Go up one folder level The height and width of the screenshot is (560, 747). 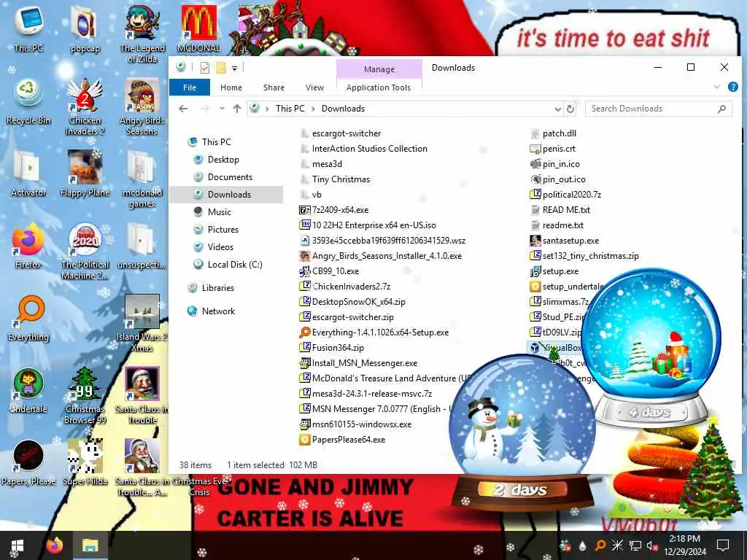tap(237, 109)
